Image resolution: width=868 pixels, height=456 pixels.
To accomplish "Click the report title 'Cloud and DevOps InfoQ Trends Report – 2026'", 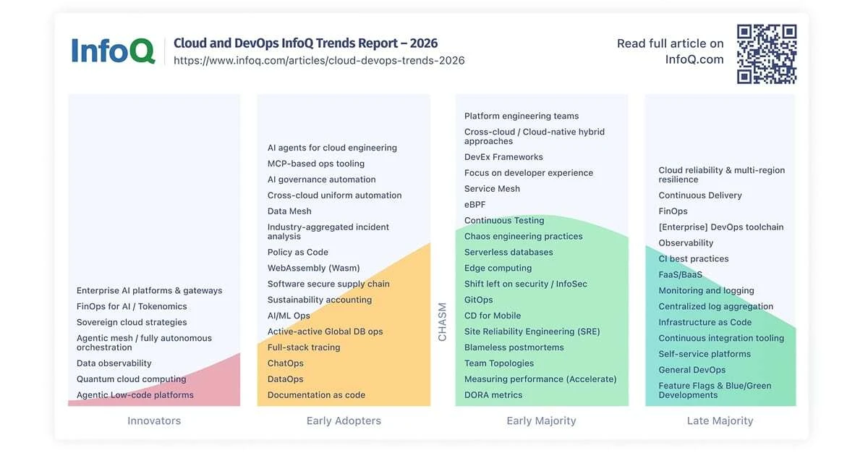I will 306,43.
